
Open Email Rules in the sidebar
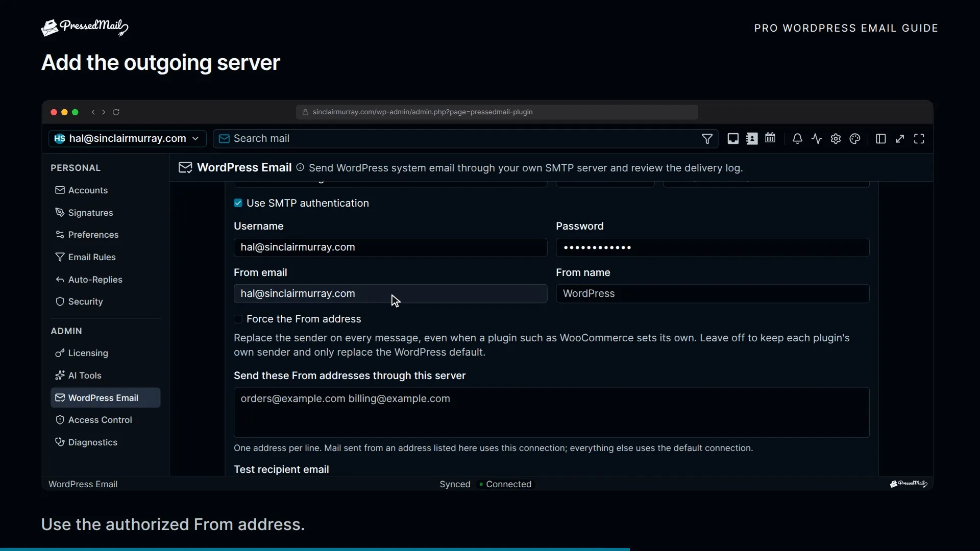106,257
